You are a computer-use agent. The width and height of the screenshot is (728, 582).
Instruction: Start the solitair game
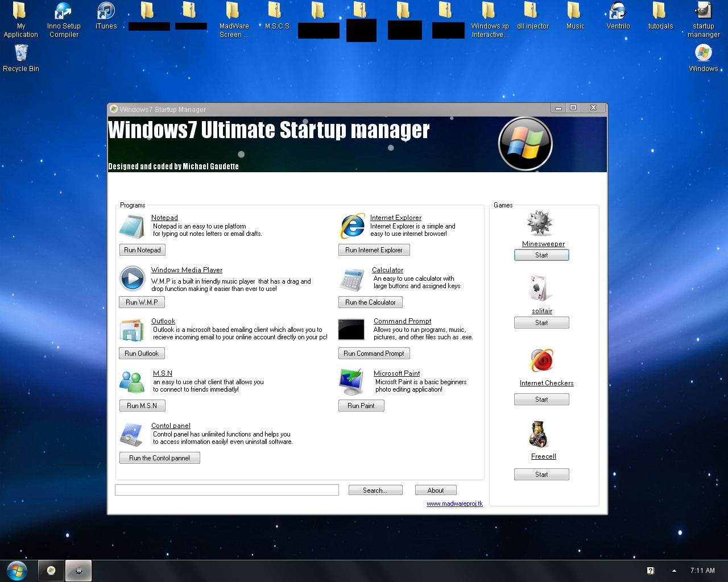[541, 323]
